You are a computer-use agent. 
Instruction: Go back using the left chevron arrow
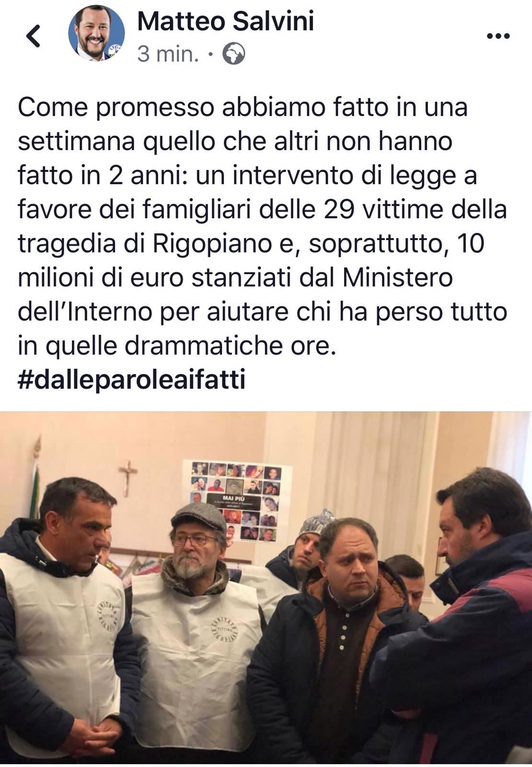(33, 36)
